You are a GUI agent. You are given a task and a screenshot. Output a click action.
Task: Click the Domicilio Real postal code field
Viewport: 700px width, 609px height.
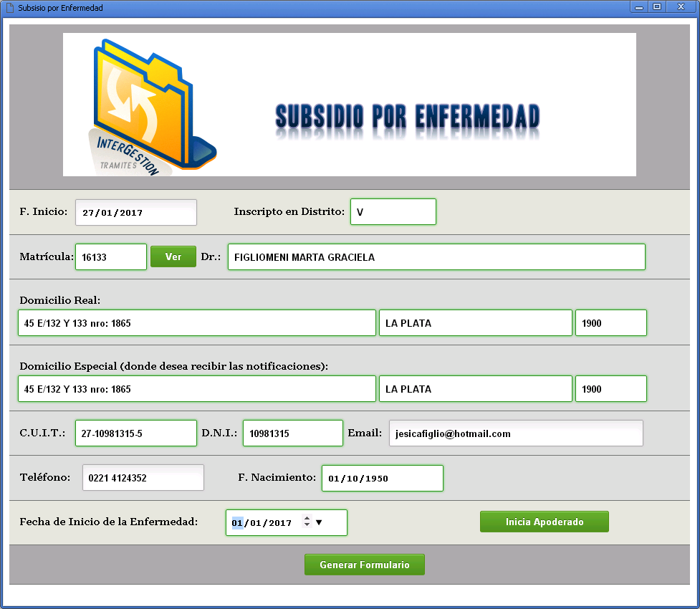(x=610, y=323)
